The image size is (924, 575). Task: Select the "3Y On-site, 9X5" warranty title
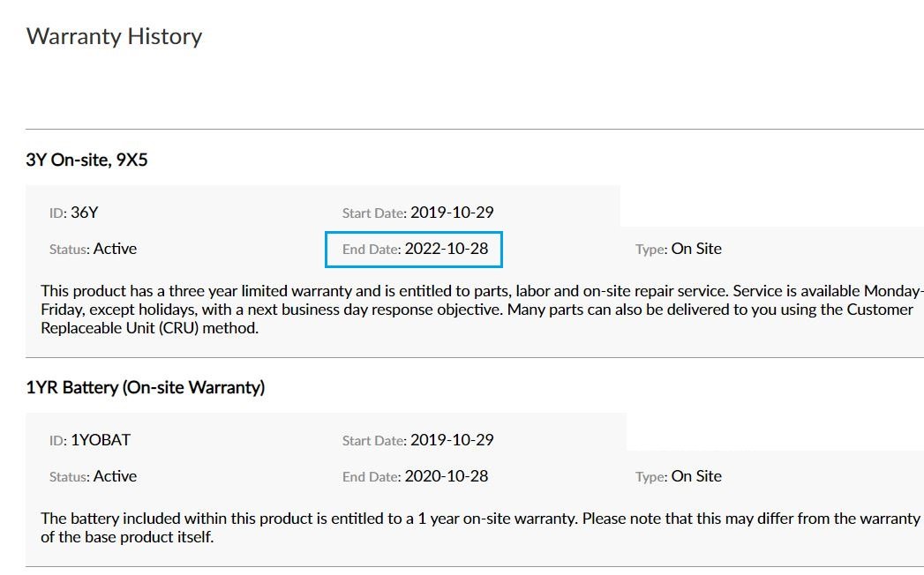click(86, 161)
